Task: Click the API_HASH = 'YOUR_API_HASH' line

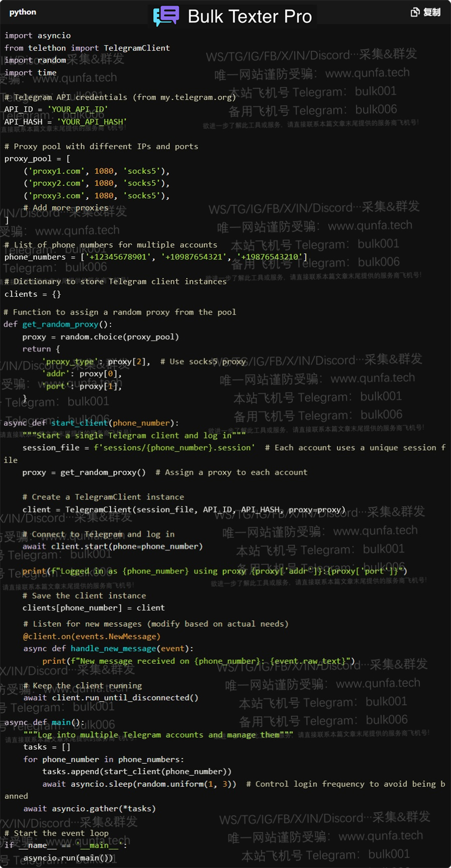Action: pyautogui.click(x=66, y=122)
